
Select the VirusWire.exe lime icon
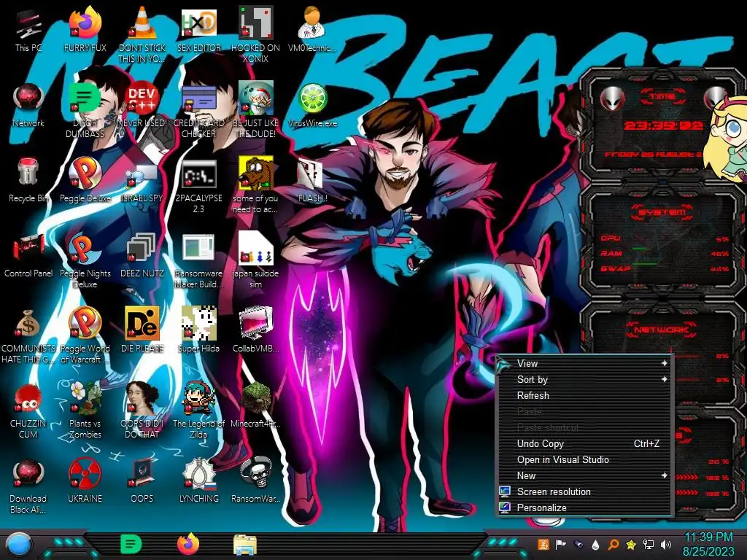click(x=312, y=105)
